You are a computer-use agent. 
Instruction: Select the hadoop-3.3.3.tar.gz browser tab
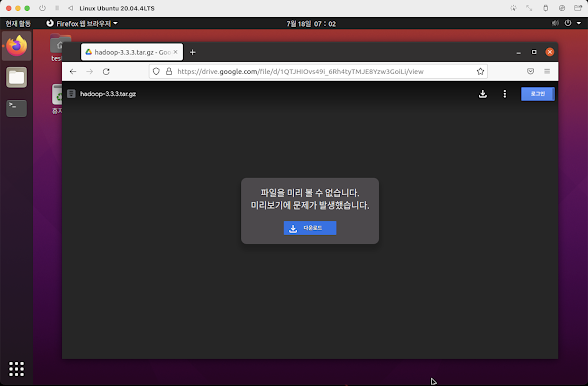pyautogui.click(x=132, y=52)
